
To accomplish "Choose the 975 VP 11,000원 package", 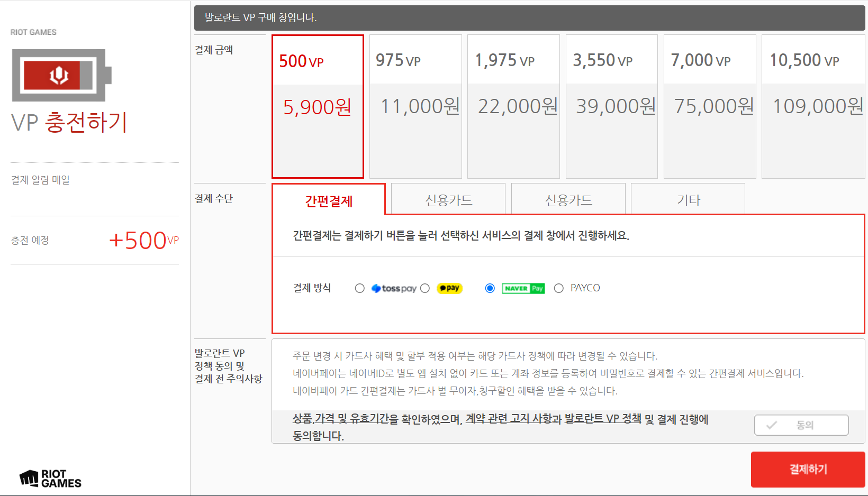I will tap(415, 106).
